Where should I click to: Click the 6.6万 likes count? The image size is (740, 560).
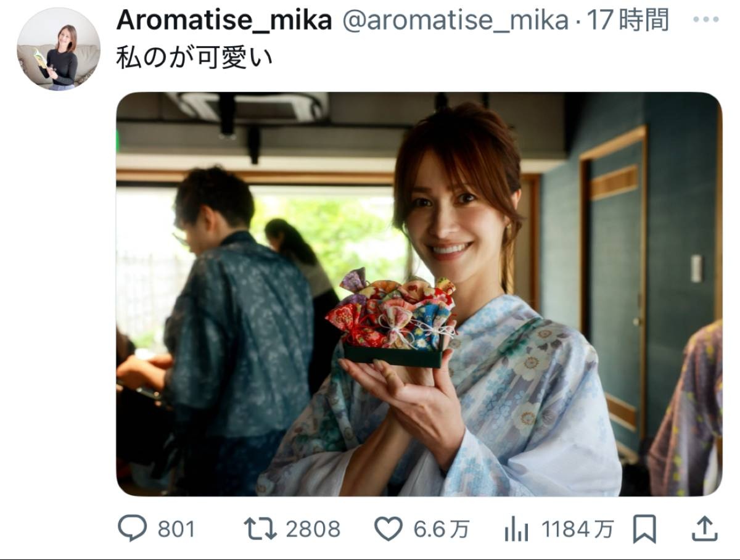[x=441, y=529]
